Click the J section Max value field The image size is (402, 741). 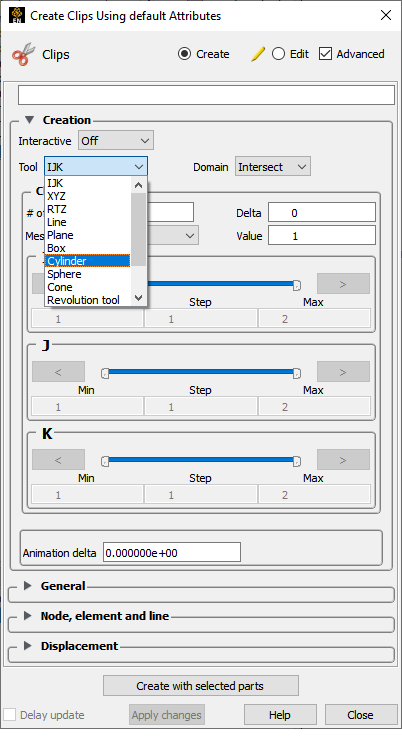tap(314, 407)
